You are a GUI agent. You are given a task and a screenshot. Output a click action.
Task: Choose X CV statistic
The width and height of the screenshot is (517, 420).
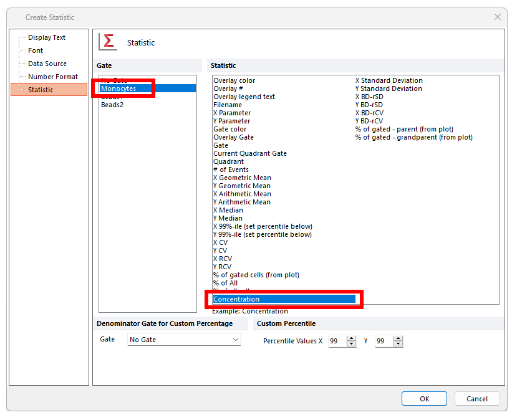pyautogui.click(x=220, y=242)
